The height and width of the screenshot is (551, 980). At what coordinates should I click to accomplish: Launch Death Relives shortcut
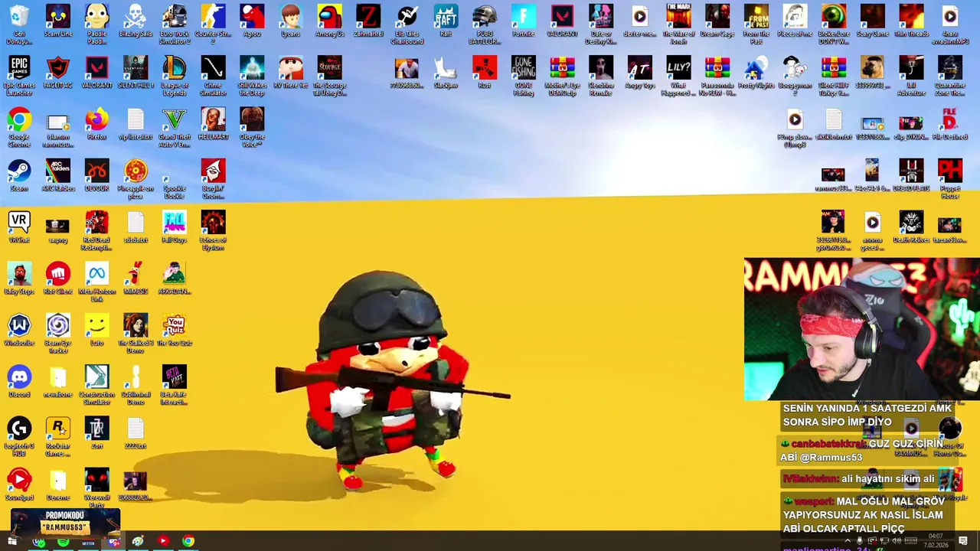[x=911, y=227]
